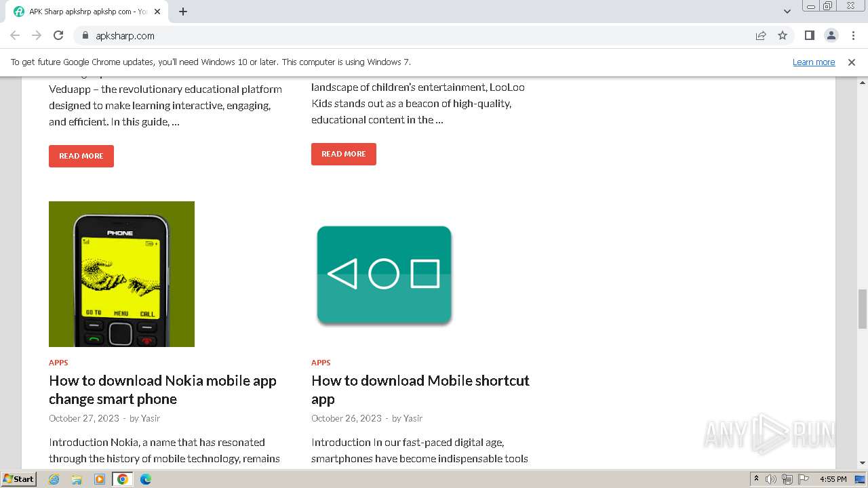Image resolution: width=868 pixels, height=488 pixels.
Task: Open APPS category above Mobile shortcut article
Action: pyautogui.click(x=321, y=363)
